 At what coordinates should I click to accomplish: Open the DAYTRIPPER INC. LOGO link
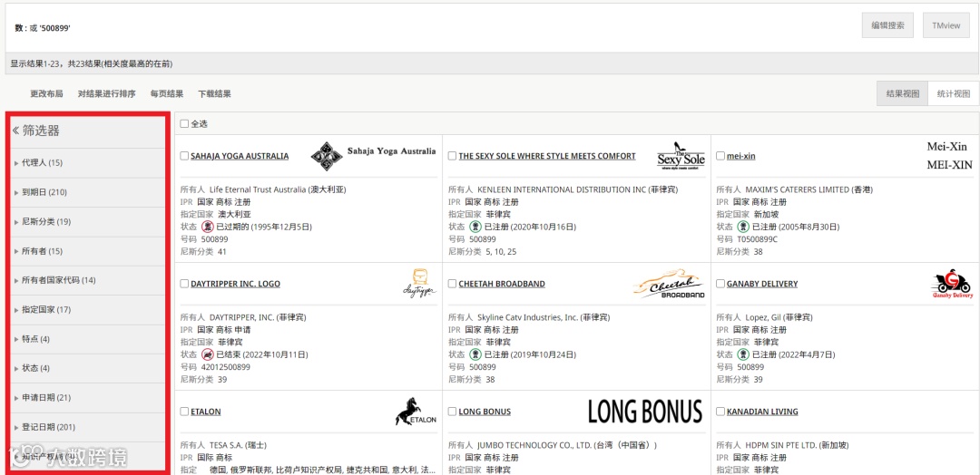(x=235, y=284)
